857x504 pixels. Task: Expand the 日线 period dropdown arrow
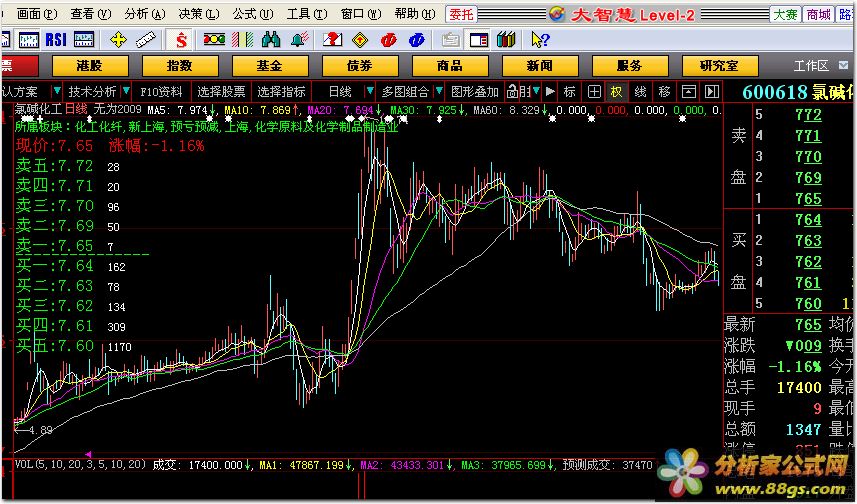click(370, 92)
